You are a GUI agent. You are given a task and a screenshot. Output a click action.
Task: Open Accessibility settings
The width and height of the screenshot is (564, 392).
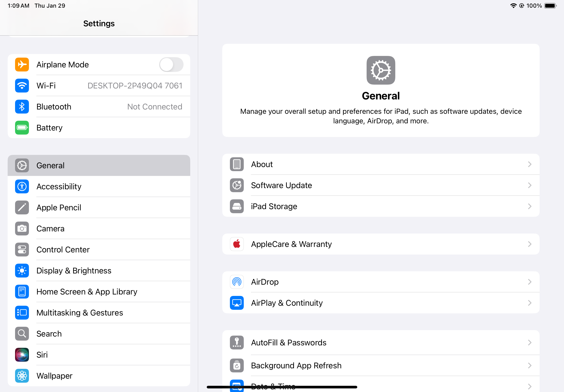coord(99,186)
